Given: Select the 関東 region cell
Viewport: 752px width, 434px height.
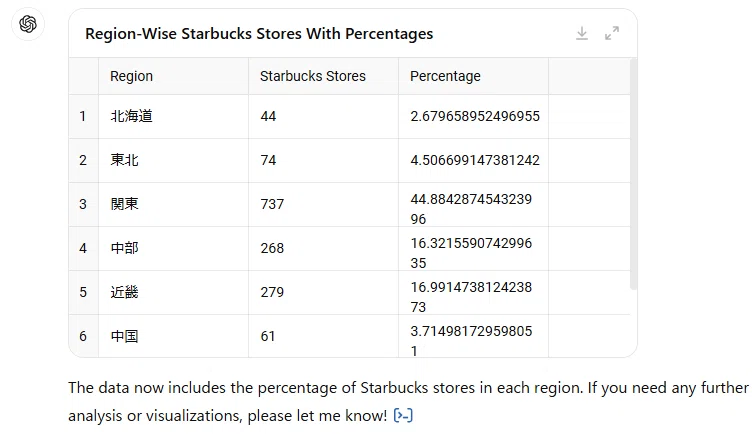Looking at the screenshot, I should pos(174,204).
